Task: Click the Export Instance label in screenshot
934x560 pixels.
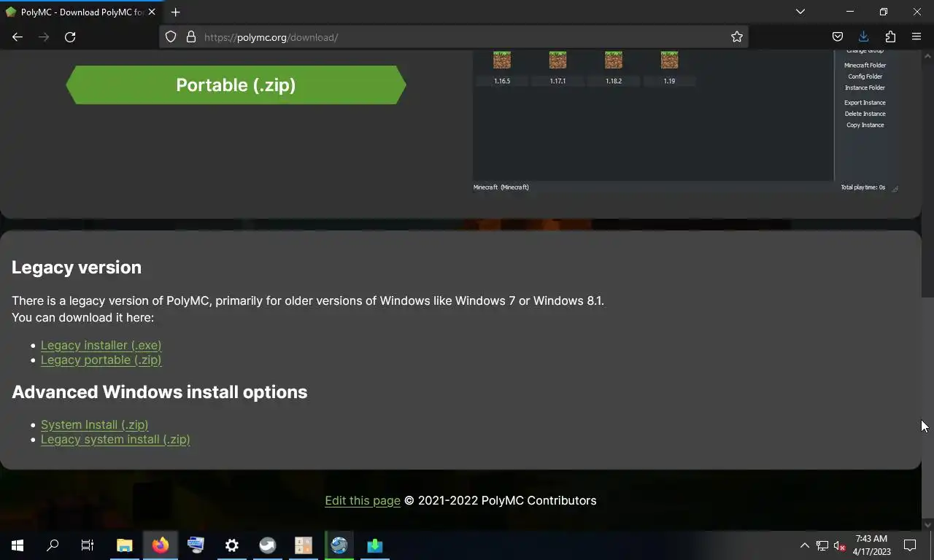Action: pyautogui.click(x=865, y=103)
